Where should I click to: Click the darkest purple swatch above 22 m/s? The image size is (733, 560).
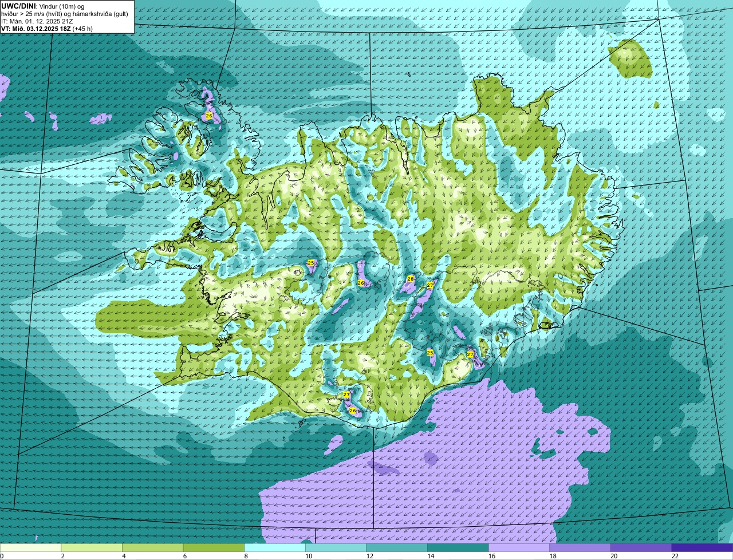[x=702, y=547]
